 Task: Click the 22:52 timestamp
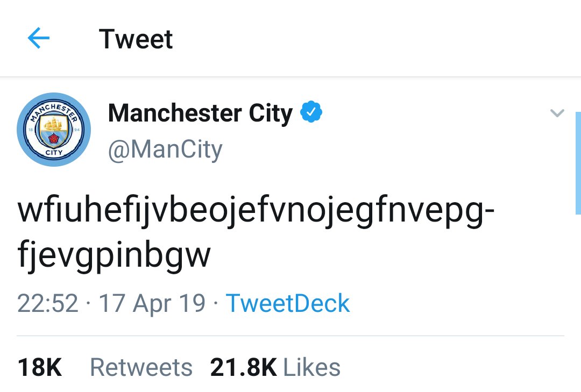click(48, 303)
